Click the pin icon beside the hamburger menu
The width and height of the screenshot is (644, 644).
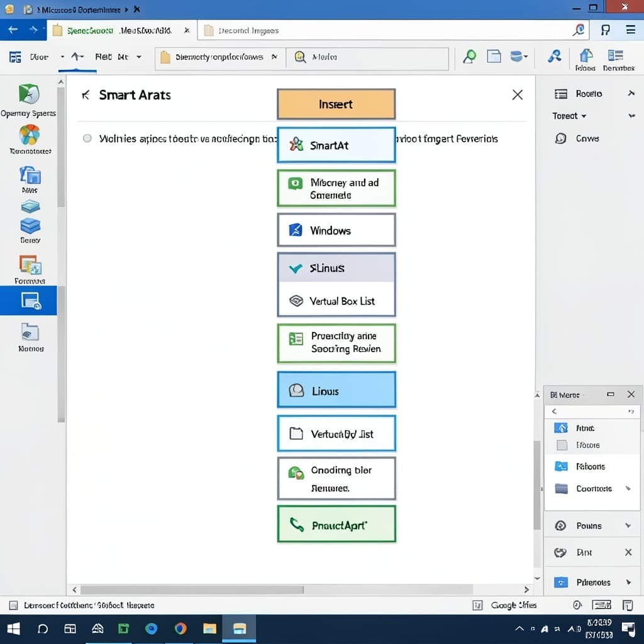pos(606,30)
